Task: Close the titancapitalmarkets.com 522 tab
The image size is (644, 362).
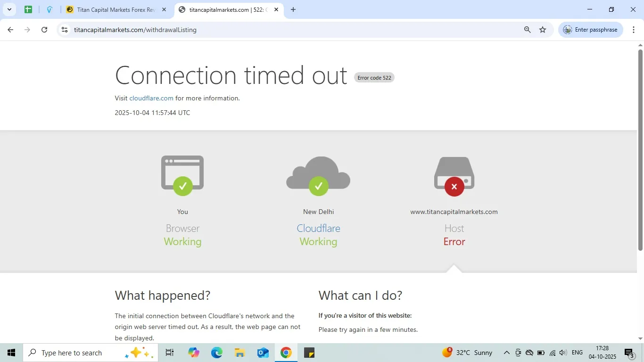Action: tap(276, 9)
